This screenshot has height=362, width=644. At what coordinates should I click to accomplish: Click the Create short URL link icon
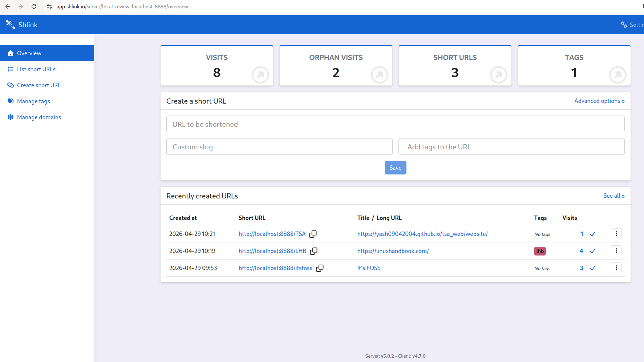[x=11, y=85]
